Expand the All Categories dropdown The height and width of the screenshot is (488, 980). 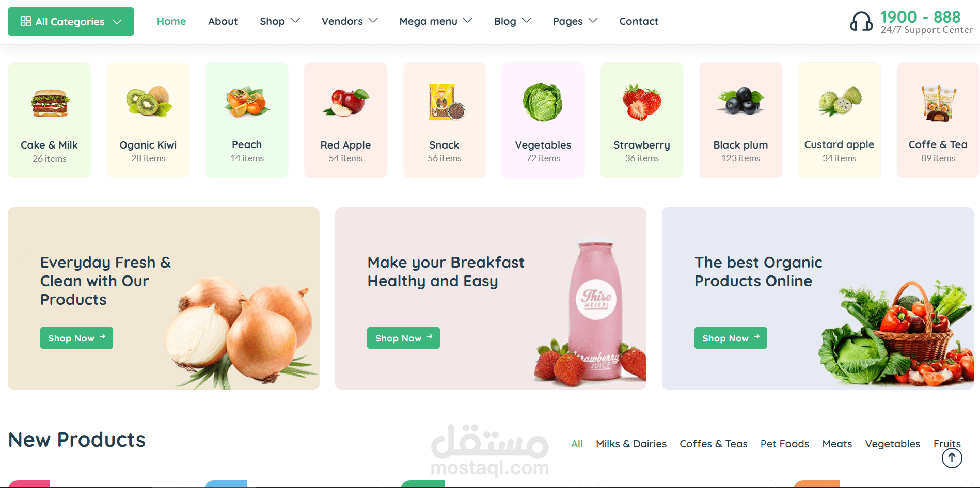[71, 21]
